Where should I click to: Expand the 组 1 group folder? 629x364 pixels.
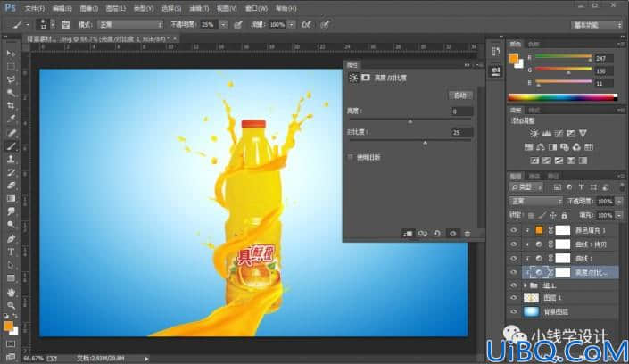pos(526,285)
